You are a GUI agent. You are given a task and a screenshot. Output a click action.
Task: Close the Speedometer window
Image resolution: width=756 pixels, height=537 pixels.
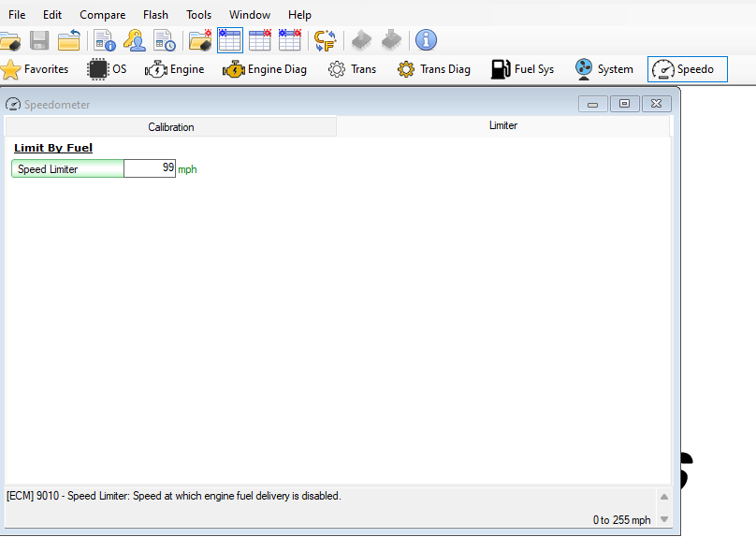pos(656,104)
